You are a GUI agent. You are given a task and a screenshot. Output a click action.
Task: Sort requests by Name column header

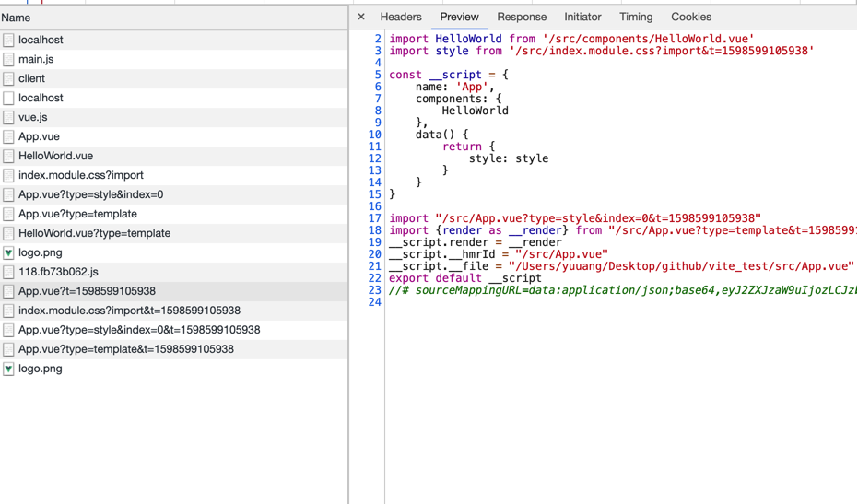[16, 18]
